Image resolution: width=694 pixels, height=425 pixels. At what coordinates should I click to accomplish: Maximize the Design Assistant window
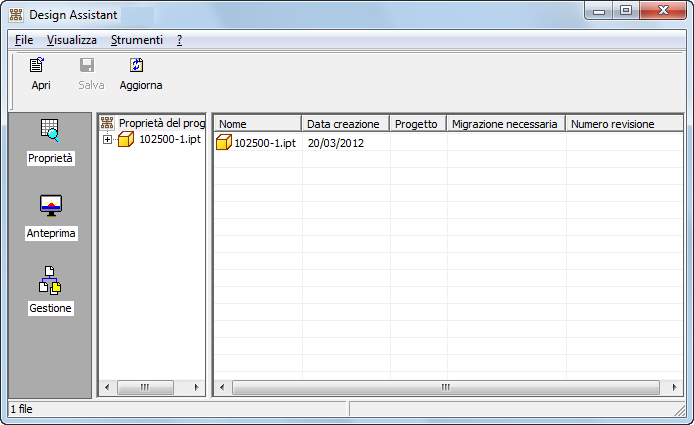click(626, 11)
